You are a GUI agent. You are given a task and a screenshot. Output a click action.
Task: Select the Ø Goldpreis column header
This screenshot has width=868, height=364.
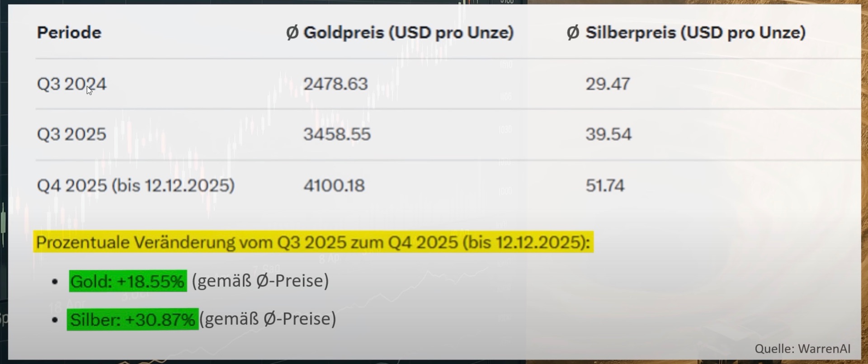point(400,33)
